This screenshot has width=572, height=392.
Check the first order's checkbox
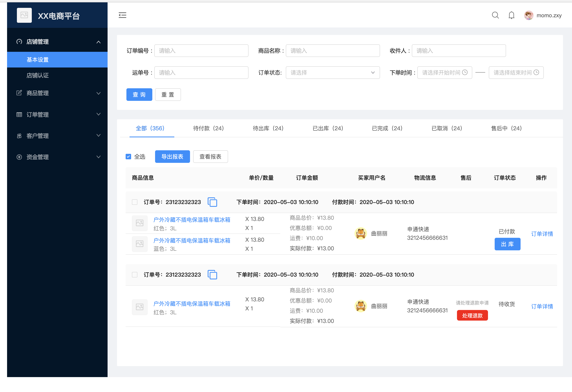pyautogui.click(x=135, y=202)
